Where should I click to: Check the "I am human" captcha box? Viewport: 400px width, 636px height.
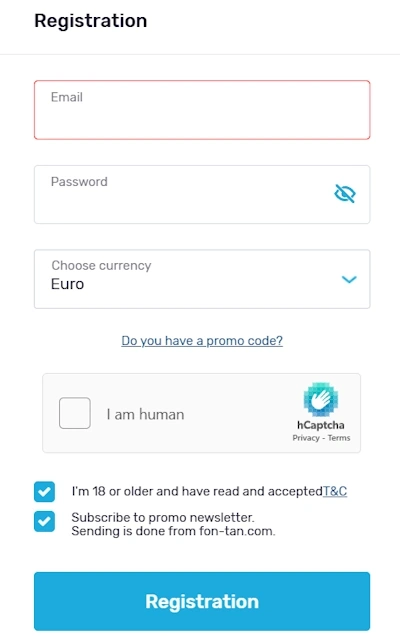pos(75,413)
